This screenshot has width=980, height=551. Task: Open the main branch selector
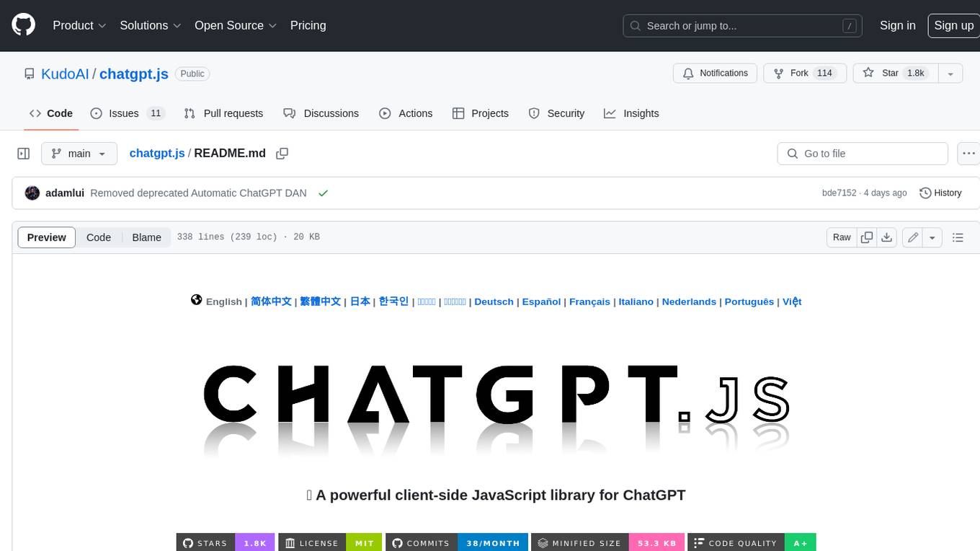tap(79, 154)
